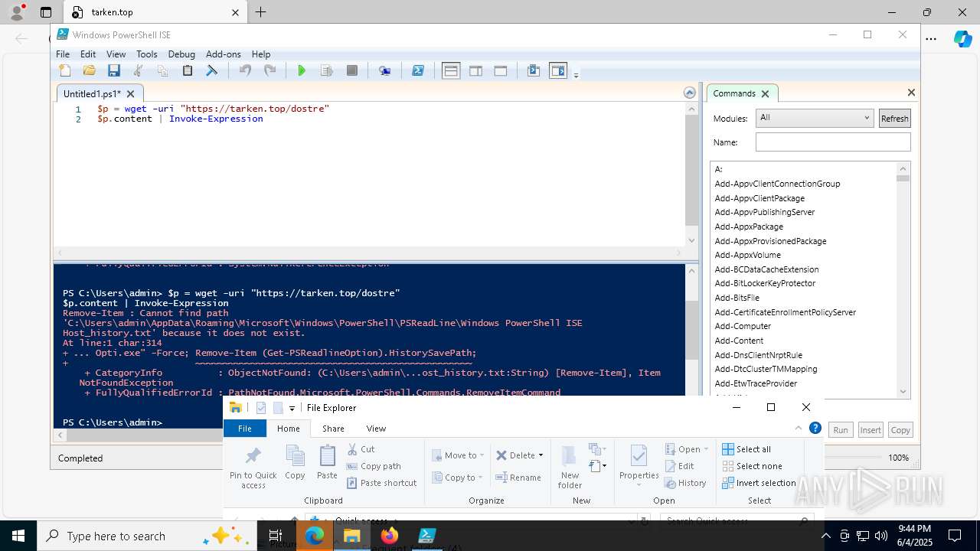Click Select all in File Explorer
This screenshot has width=980, height=551.
click(x=746, y=449)
